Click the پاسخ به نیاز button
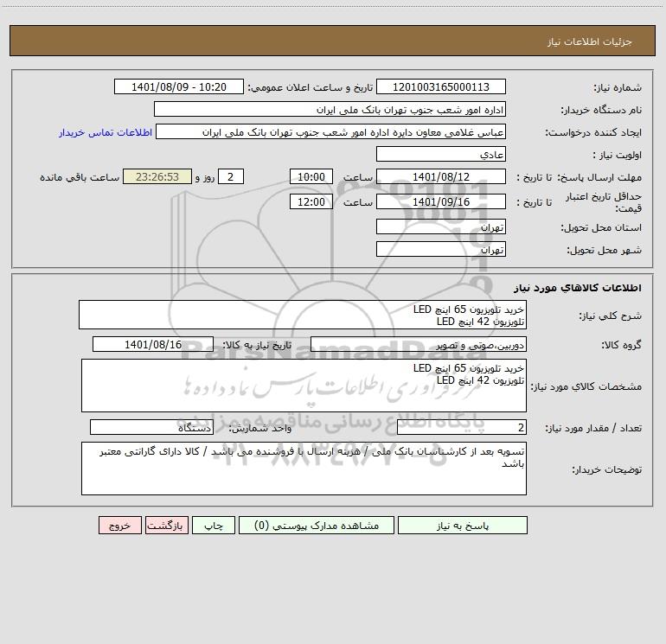 pyautogui.click(x=462, y=526)
